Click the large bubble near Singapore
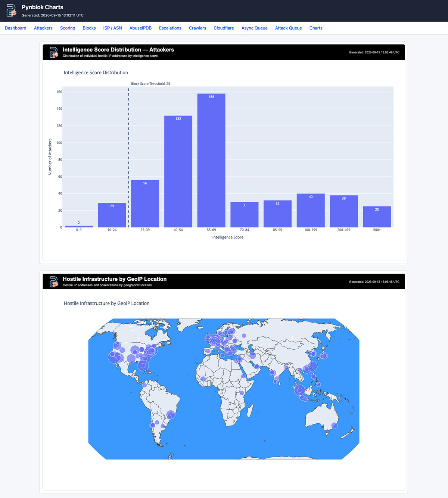The image size is (448, 498). coord(299,390)
